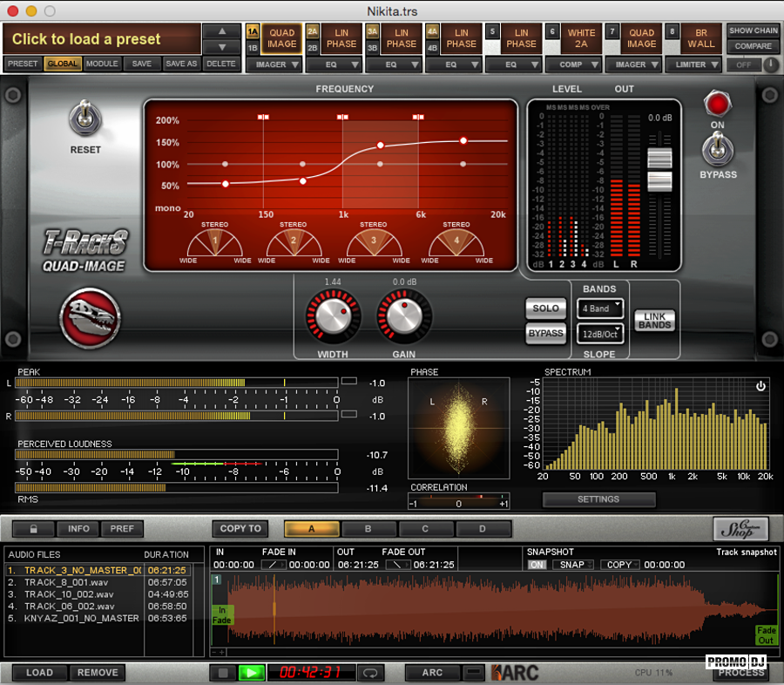This screenshot has height=685, width=784.
Task: Open the slot 7 IMAGER module dropdown
Action: [633, 64]
